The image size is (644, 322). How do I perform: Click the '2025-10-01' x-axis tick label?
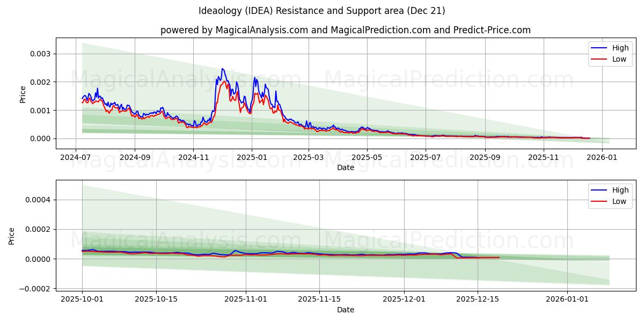[x=82, y=299]
